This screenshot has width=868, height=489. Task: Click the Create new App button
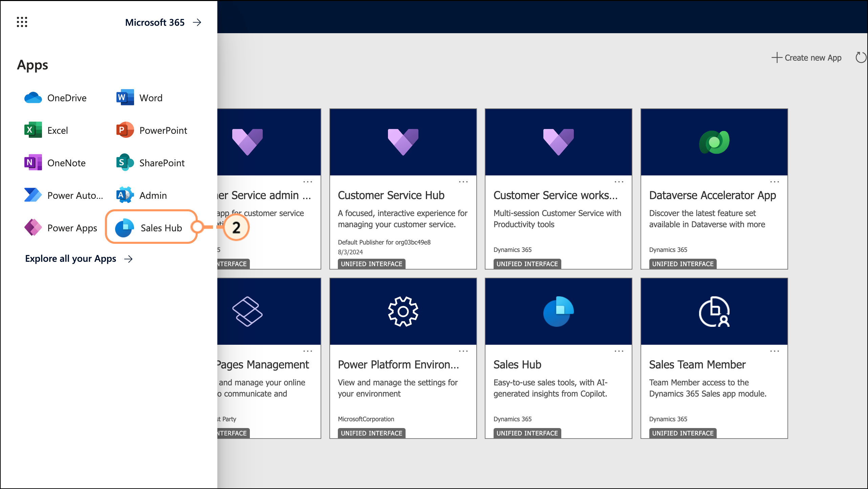[x=806, y=58]
